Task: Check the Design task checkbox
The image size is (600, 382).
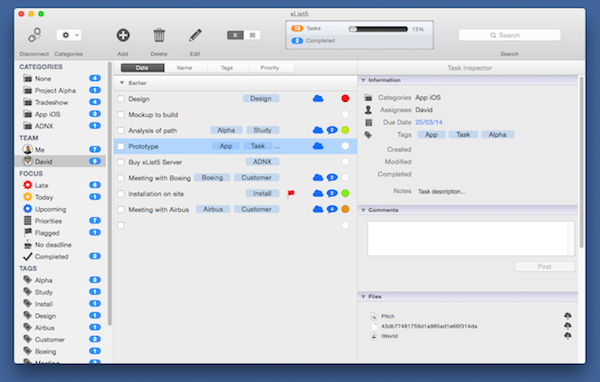Action: [121, 99]
